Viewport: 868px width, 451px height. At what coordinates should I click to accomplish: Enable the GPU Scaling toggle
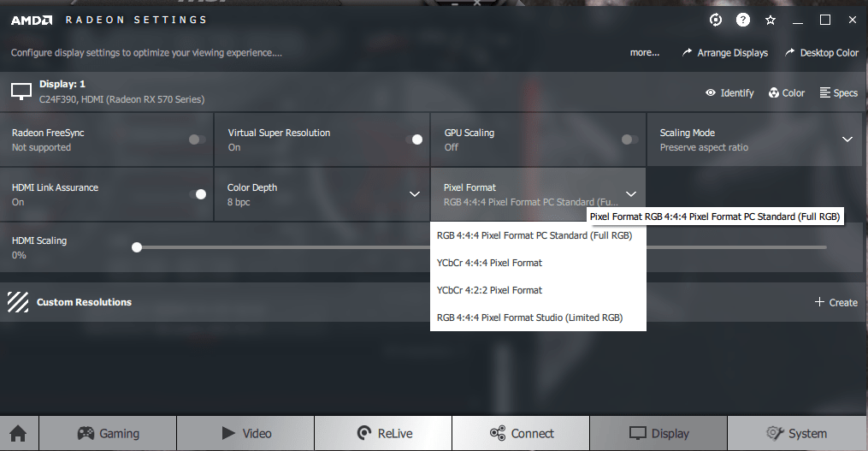629,139
